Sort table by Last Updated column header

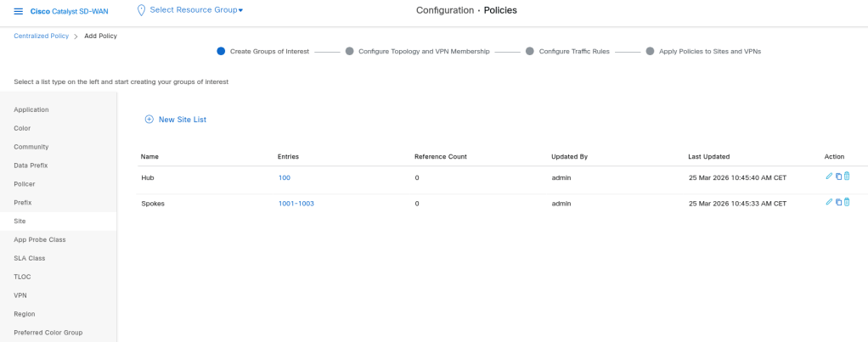708,157
